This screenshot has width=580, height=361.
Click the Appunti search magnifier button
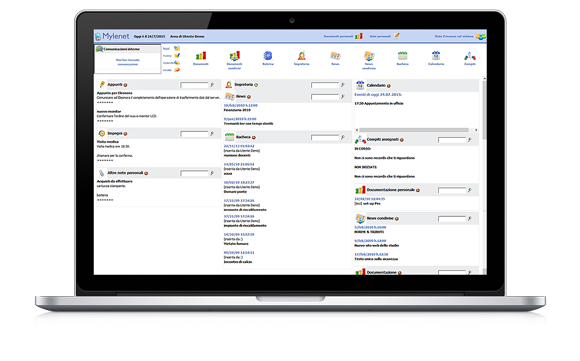(x=212, y=85)
